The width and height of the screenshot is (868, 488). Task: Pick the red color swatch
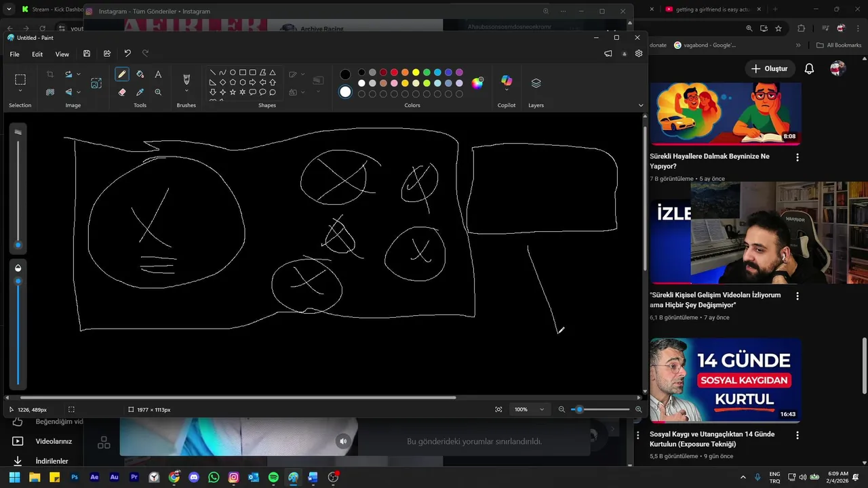tap(394, 73)
